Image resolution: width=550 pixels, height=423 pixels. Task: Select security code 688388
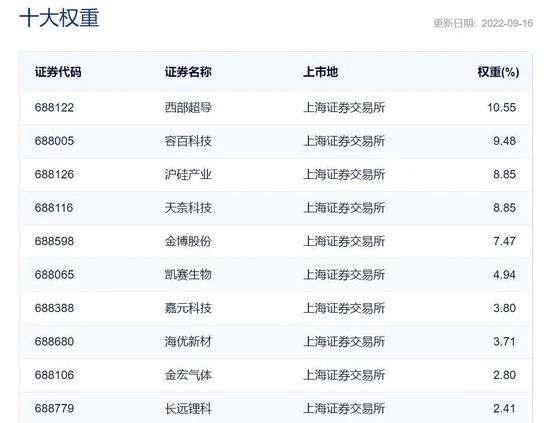point(54,308)
